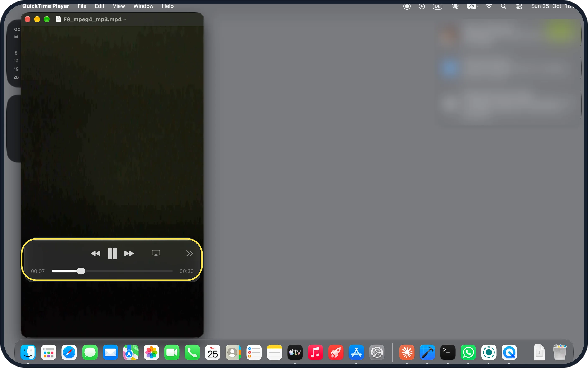Open the battery status menu
Viewport: 588px width, 368px height.
click(472, 6)
